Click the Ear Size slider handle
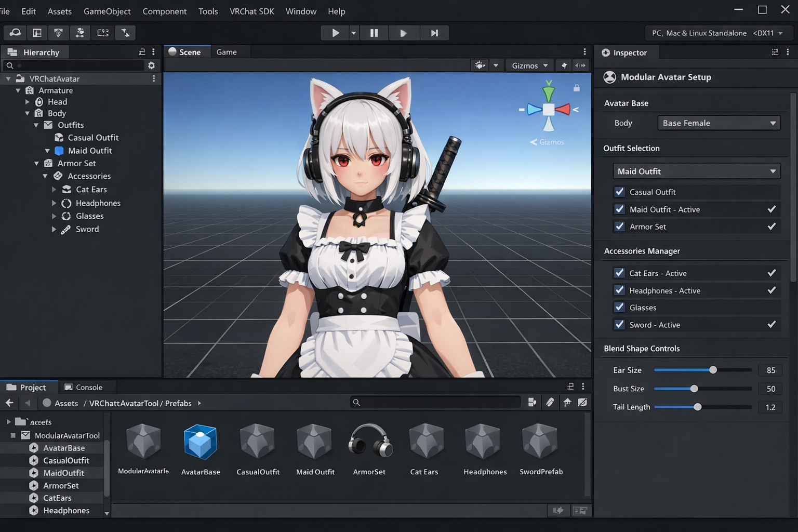Image resolution: width=798 pixels, height=532 pixels. pos(713,370)
